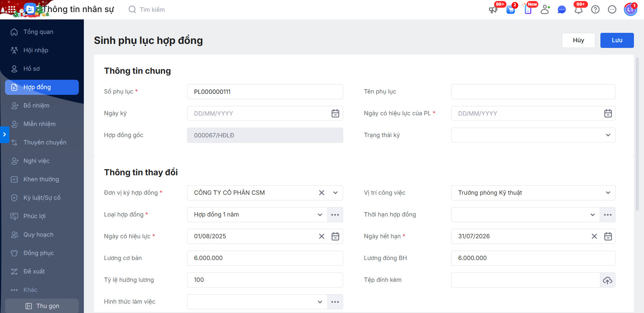Image resolution: width=644 pixels, height=313 pixels.
Task: Click the notification bell icon
Action: click(578, 10)
